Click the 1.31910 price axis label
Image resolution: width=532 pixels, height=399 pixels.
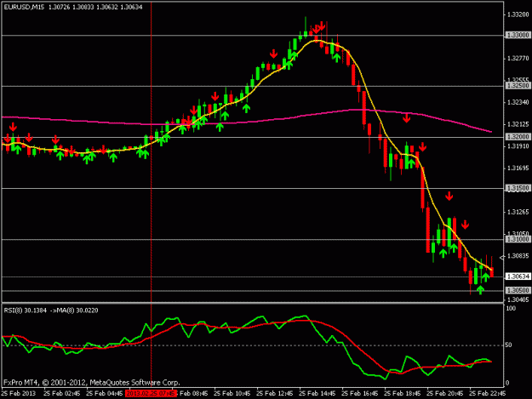(x=518, y=146)
